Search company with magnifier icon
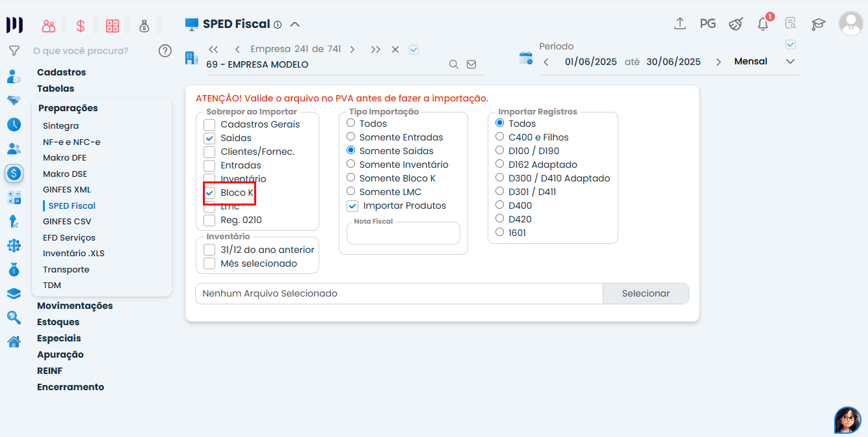 tap(454, 64)
